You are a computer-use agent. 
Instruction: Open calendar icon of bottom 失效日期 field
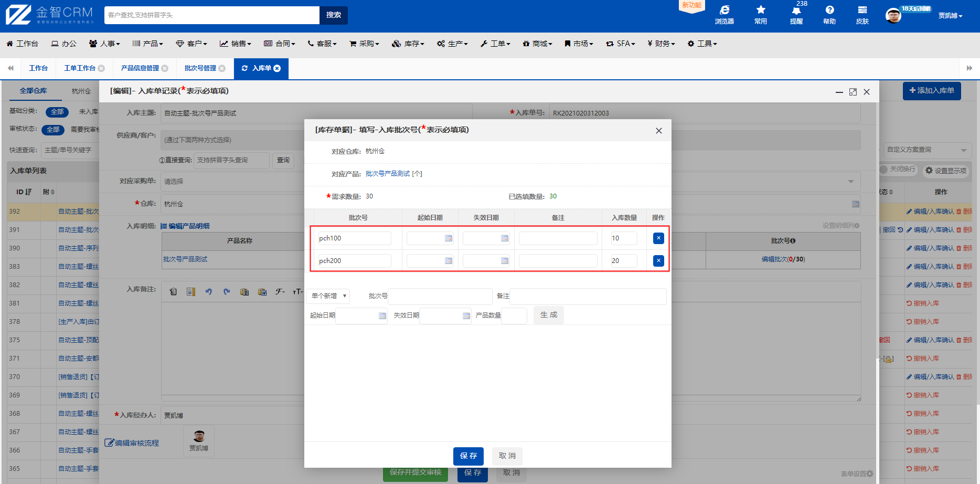pos(466,315)
